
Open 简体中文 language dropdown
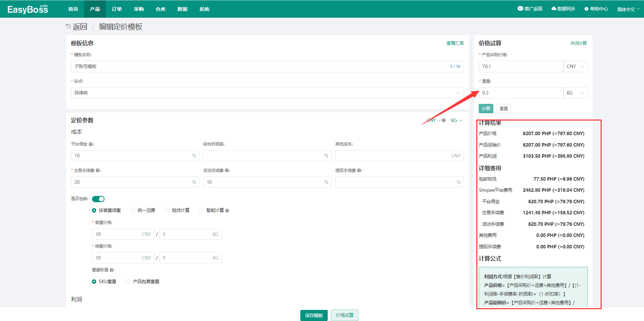628,9
